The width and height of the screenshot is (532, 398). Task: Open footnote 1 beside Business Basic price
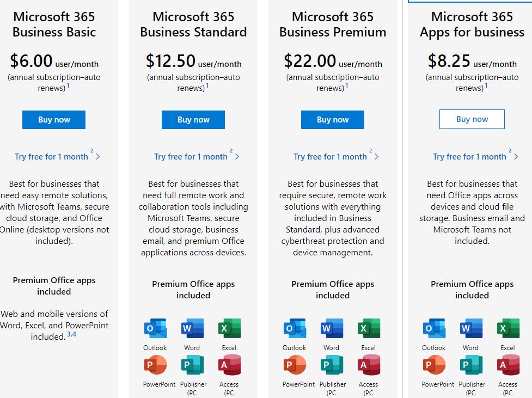69,85
